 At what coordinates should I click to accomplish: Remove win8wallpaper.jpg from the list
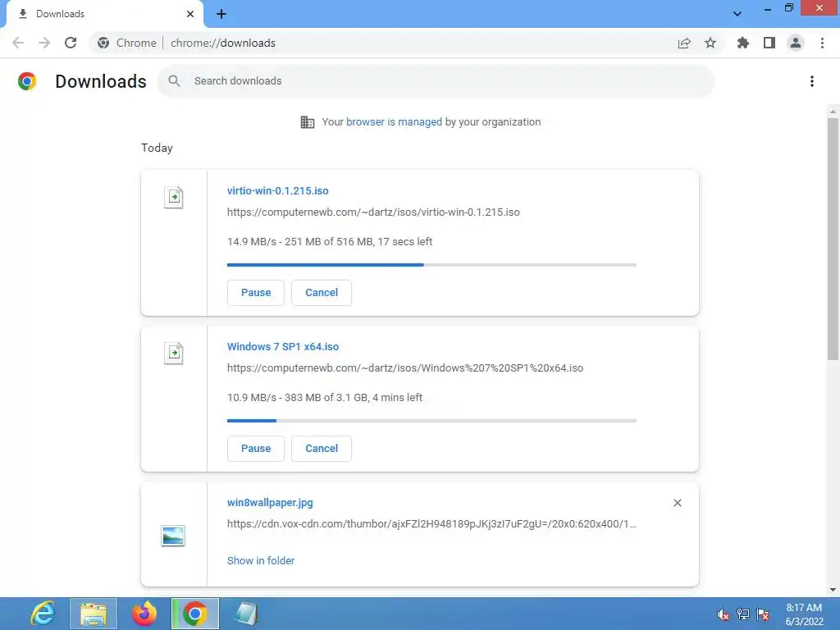(677, 503)
